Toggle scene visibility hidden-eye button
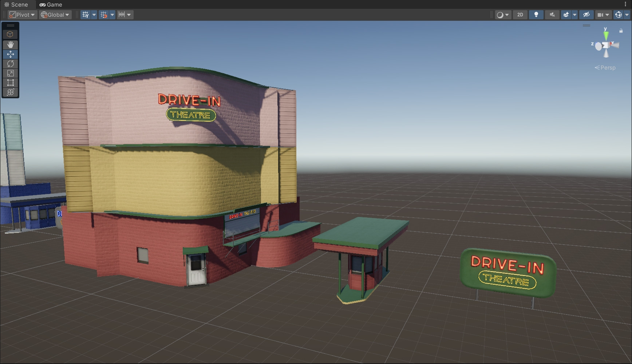Image resolution: width=632 pixels, height=364 pixels. [x=586, y=15]
